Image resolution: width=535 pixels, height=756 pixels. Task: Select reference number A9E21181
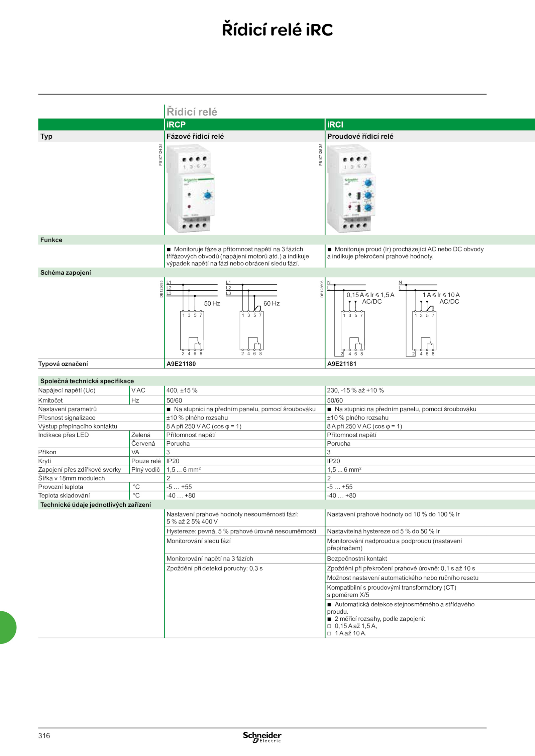pos(342,364)
